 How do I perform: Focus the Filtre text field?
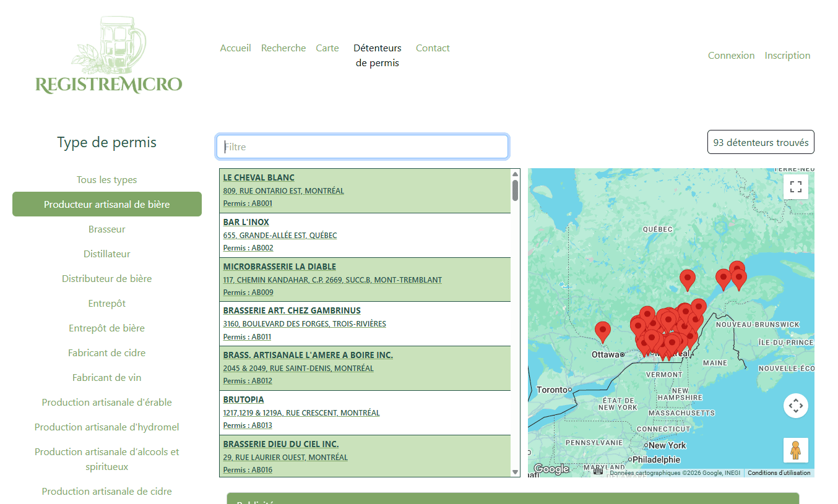point(362,147)
